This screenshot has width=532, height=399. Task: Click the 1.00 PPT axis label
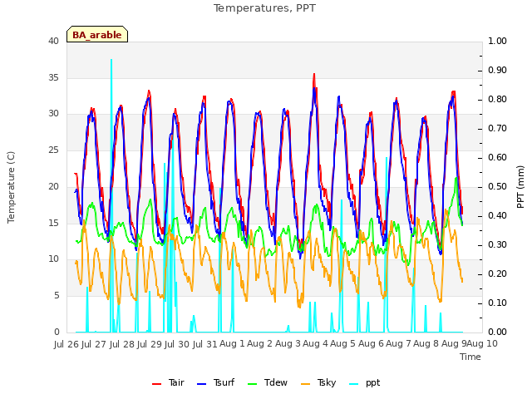(497, 41)
